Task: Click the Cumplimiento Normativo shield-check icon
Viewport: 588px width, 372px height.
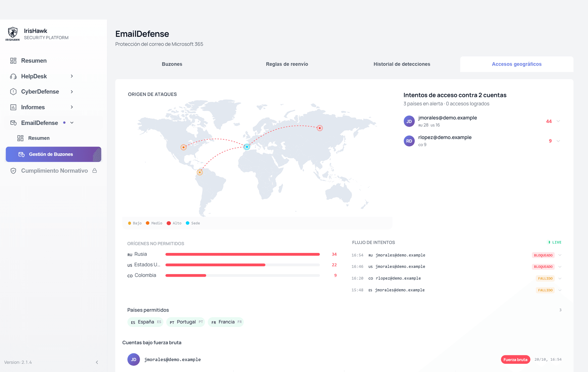Action: click(13, 171)
